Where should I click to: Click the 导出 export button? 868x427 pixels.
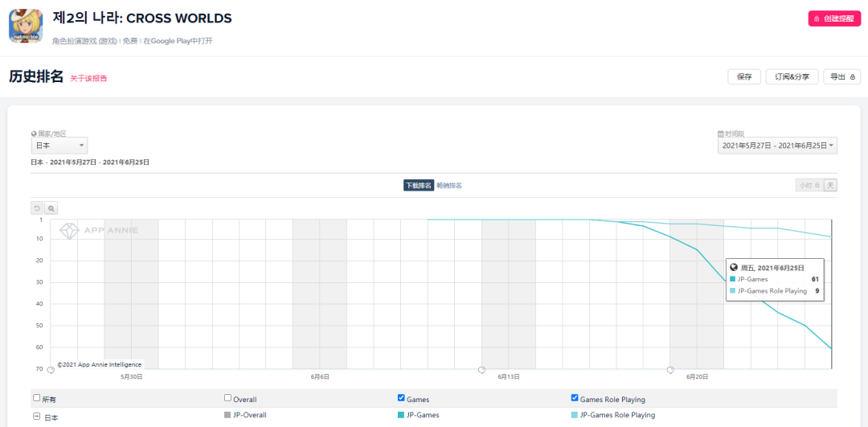click(x=842, y=77)
